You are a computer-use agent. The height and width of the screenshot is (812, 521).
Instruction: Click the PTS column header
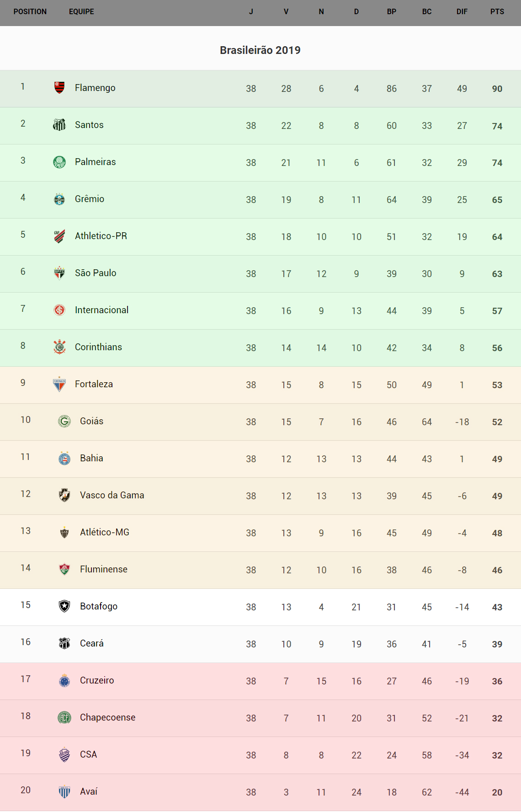point(497,11)
